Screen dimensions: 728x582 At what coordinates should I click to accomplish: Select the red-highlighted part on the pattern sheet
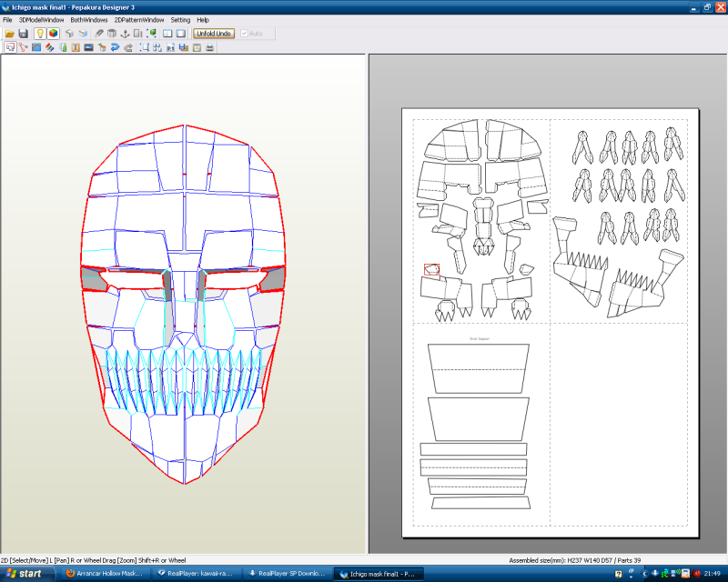431,269
